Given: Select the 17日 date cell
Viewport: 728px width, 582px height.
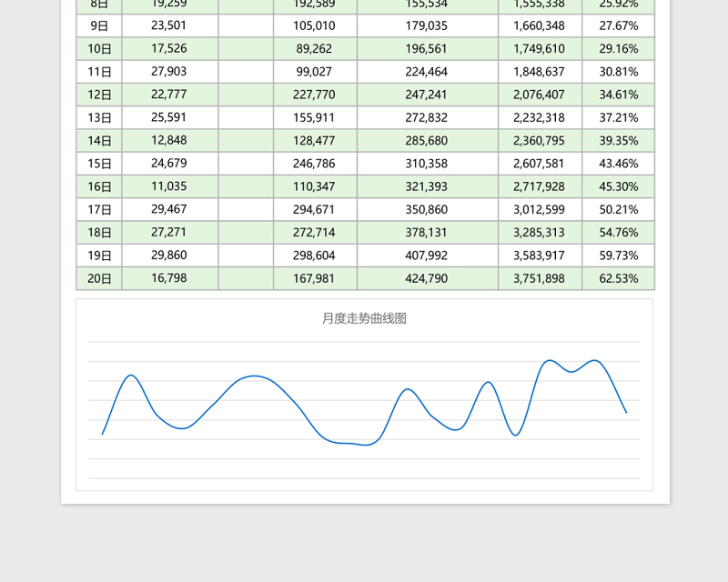Looking at the screenshot, I should point(99,209).
